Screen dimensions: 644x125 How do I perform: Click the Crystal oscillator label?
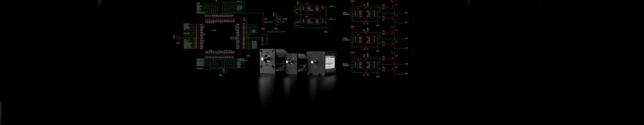276,32
